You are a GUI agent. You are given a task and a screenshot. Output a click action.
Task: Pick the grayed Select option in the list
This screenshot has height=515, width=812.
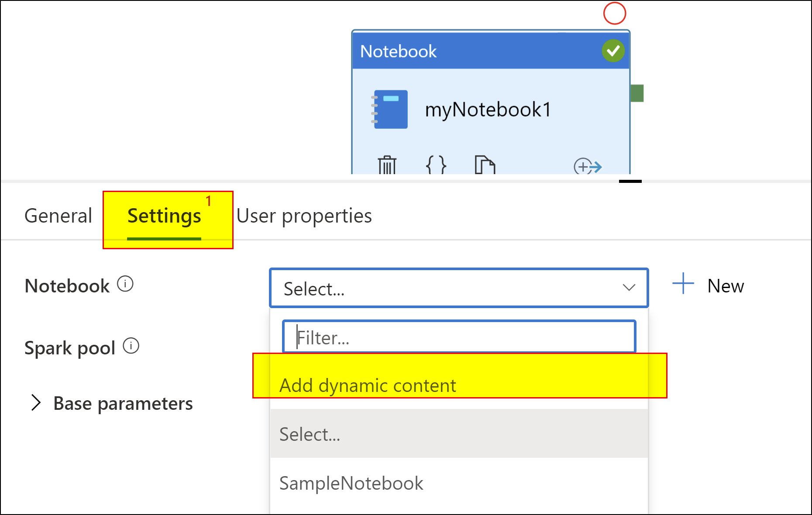[310, 434]
